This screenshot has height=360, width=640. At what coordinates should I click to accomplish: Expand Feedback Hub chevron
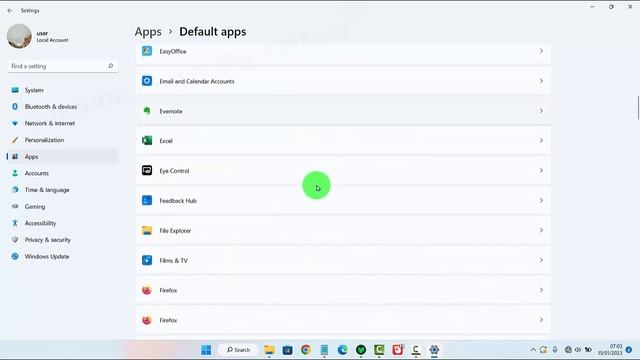click(541, 200)
